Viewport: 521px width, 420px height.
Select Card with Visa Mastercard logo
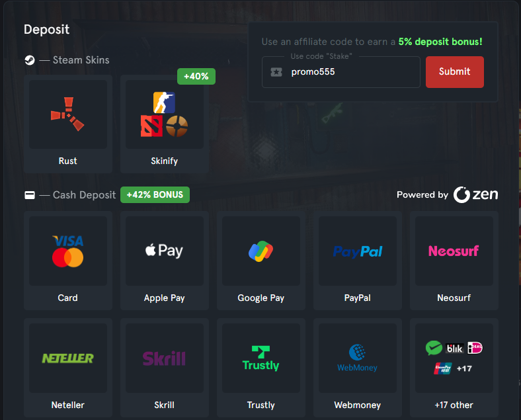(x=68, y=261)
